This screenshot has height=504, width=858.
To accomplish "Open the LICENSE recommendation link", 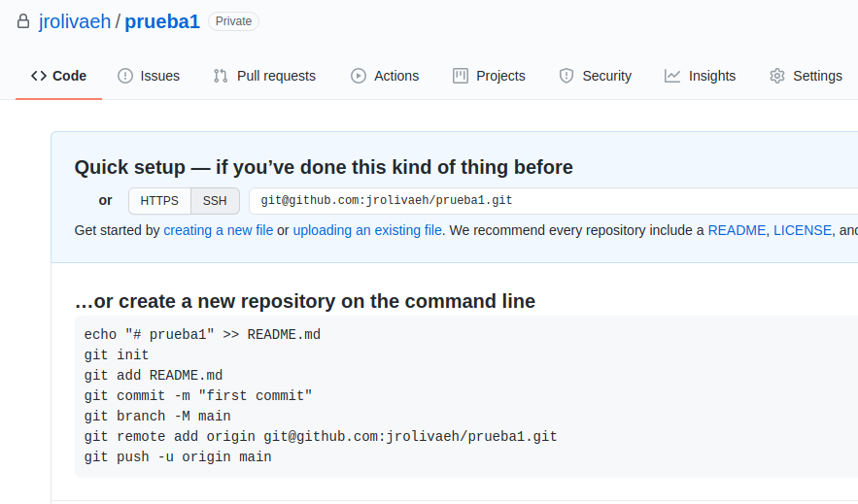I will (x=803, y=230).
